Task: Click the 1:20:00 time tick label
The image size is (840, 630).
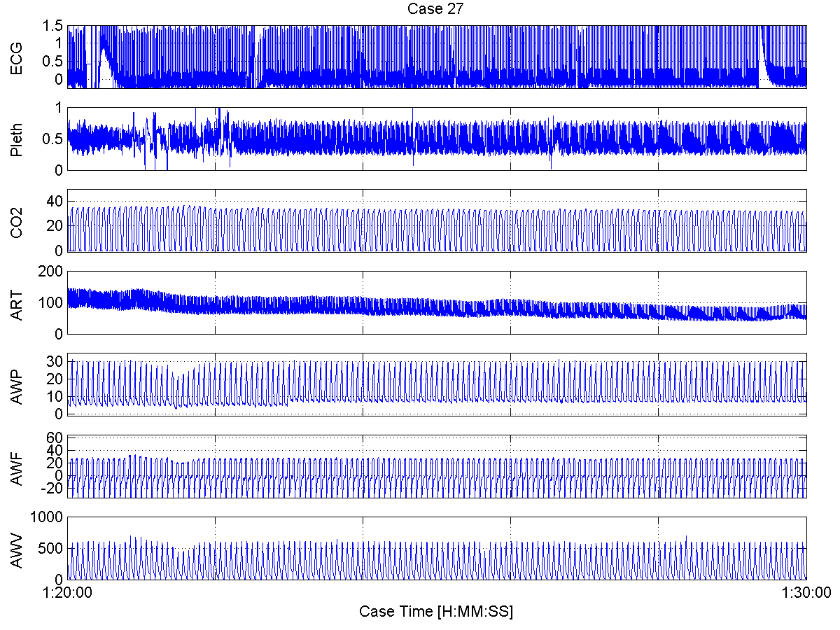Action: [x=68, y=594]
